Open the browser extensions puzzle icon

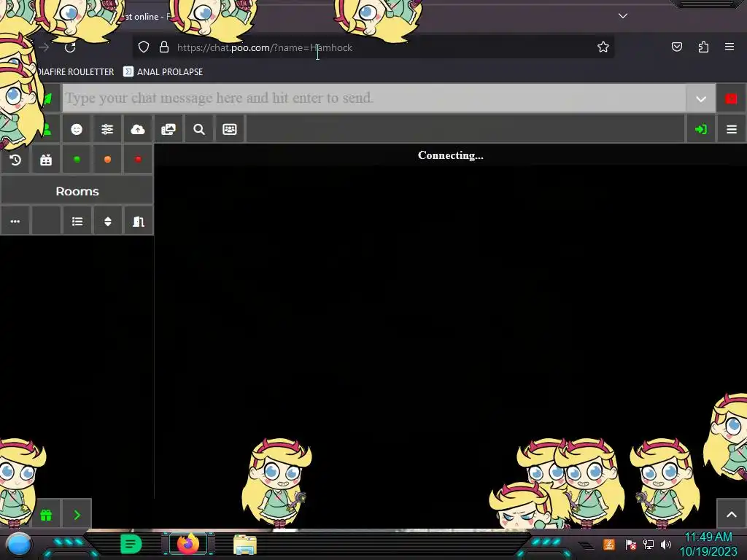point(703,47)
